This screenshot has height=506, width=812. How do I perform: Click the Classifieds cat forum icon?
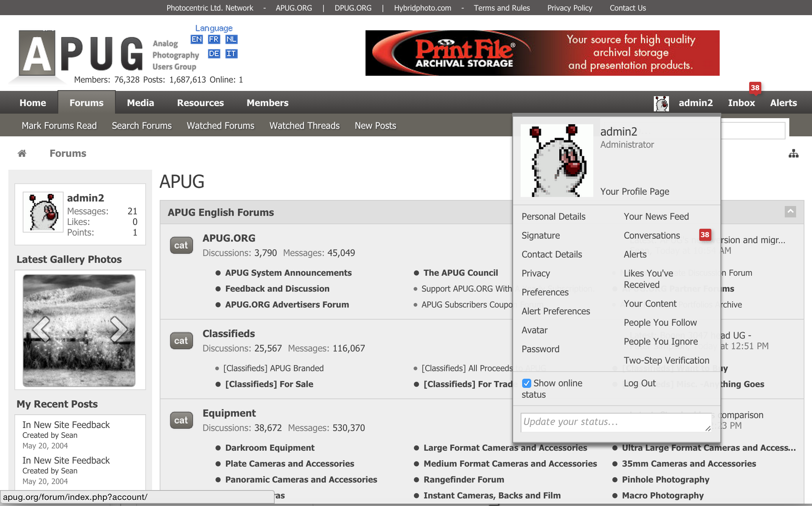[x=181, y=341]
